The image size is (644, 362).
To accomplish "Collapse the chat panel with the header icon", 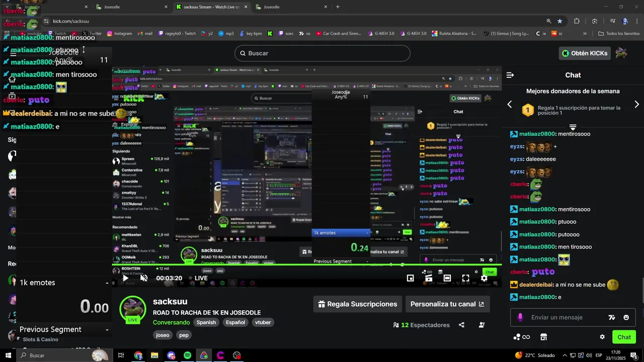I will [x=510, y=75].
